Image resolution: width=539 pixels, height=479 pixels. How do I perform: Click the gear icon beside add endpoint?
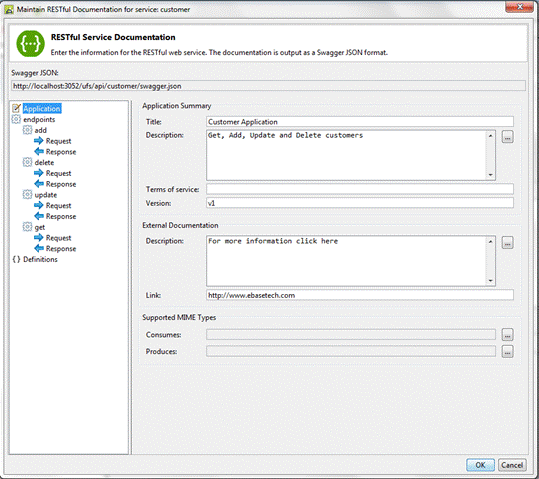pos(27,130)
